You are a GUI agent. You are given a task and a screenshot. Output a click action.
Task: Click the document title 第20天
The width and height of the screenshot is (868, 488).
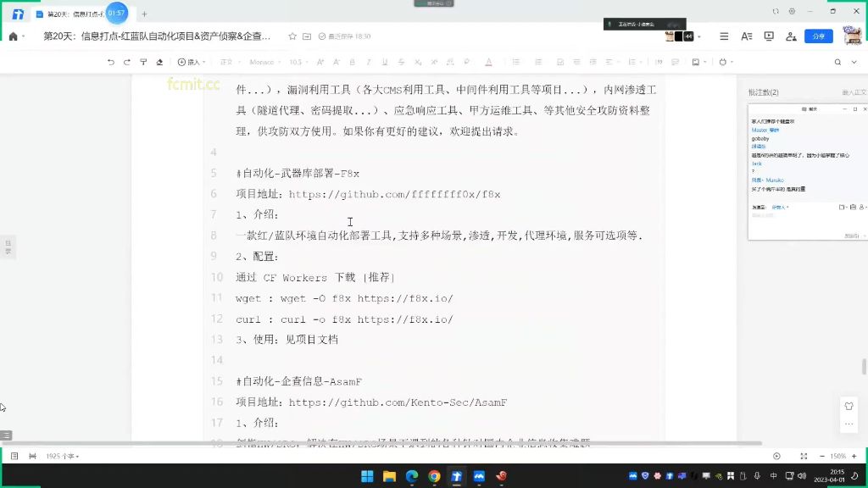157,36
